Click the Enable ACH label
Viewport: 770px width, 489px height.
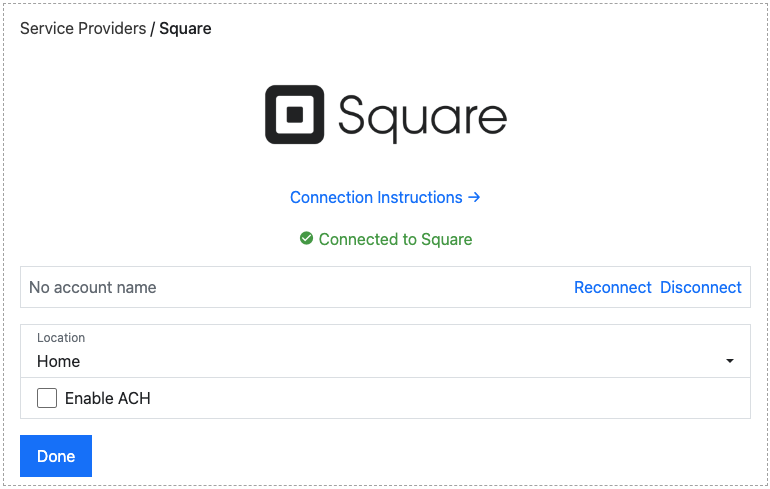point(108,398)
